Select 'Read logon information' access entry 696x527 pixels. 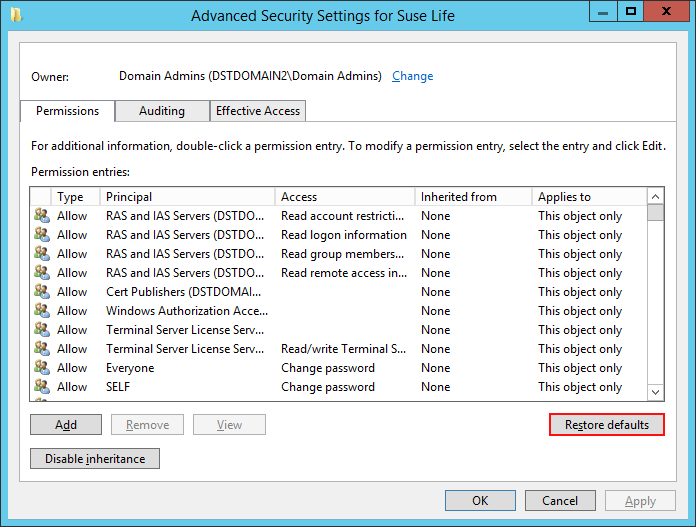tap(344, 235)
